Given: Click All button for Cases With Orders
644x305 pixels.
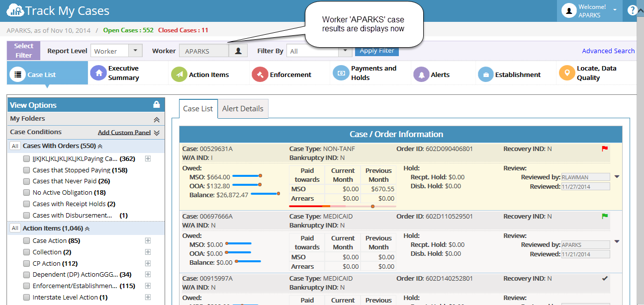Looking at the screenshot, I should pyautogui.click(x=15, y=146).
